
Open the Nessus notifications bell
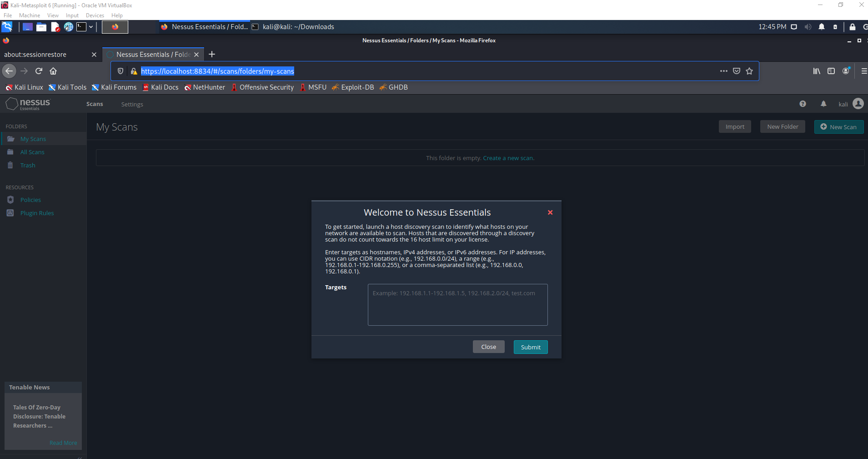(x=823, y=104)
